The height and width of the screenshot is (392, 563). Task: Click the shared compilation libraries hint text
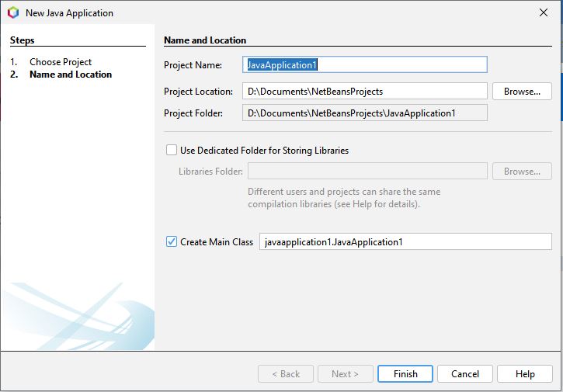click(x=344, y=198)
